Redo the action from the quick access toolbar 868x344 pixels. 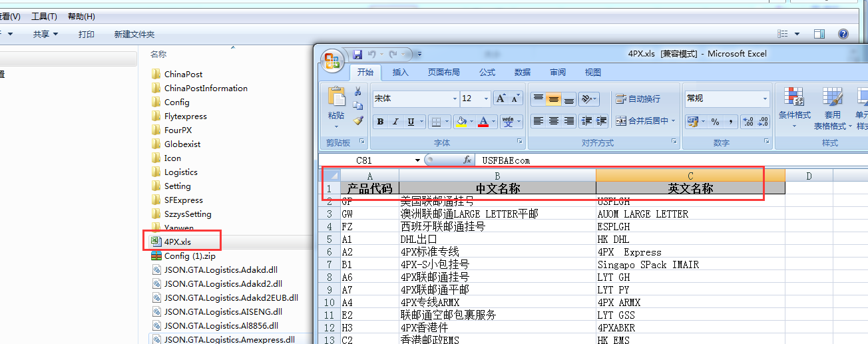click(x=393, y=54)
